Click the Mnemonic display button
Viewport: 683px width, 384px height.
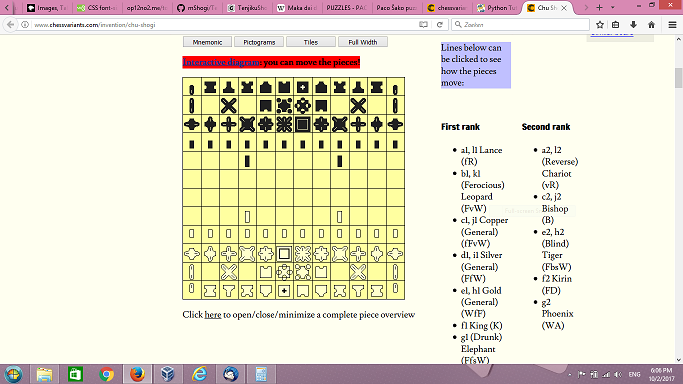(x=207, y=42)
